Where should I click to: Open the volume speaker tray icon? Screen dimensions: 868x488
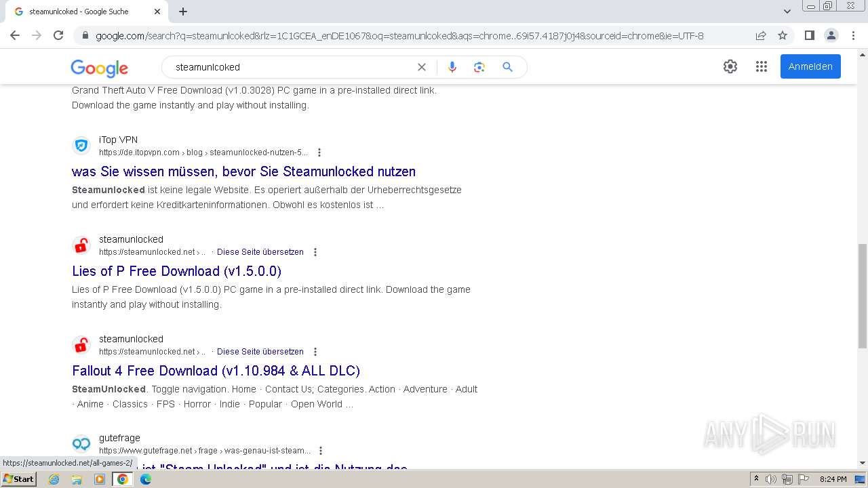tap(771, 479)
